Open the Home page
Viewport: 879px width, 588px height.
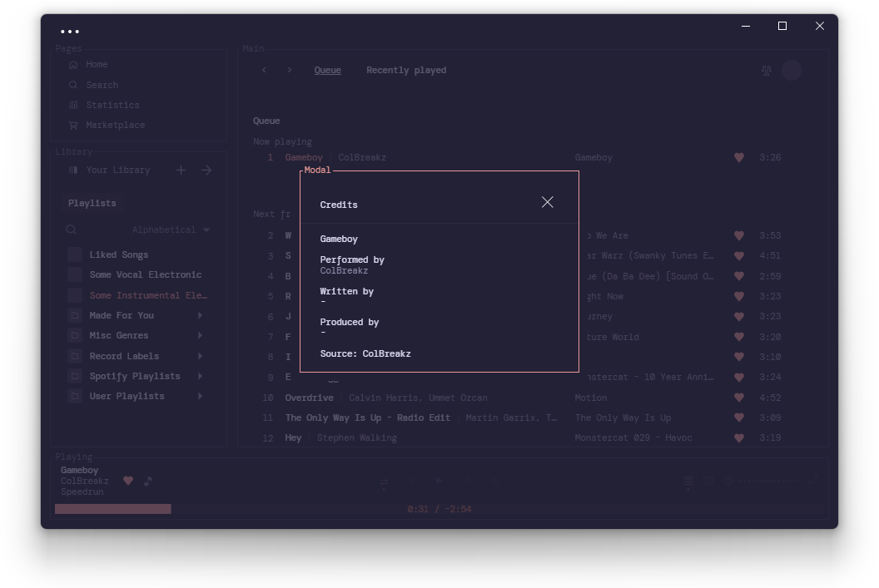[88, 64]
